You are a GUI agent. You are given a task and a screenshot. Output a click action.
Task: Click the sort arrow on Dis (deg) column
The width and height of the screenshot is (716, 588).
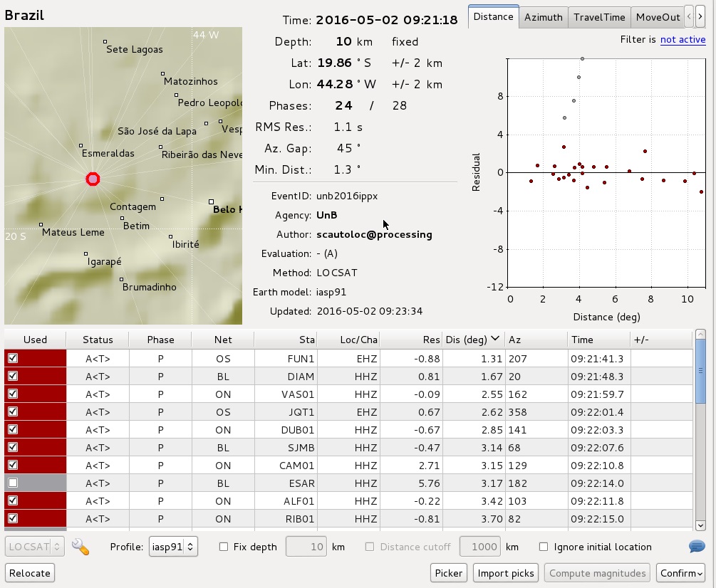coord(494,340)
